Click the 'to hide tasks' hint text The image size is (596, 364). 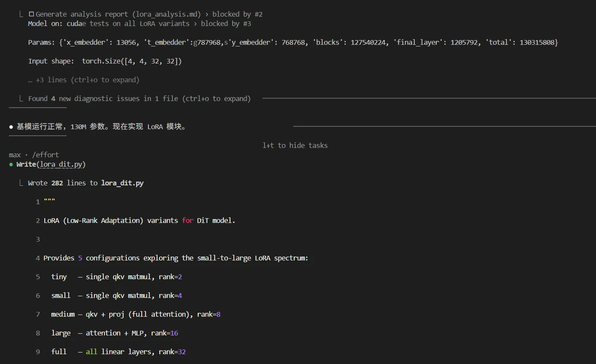coord(302,145)
